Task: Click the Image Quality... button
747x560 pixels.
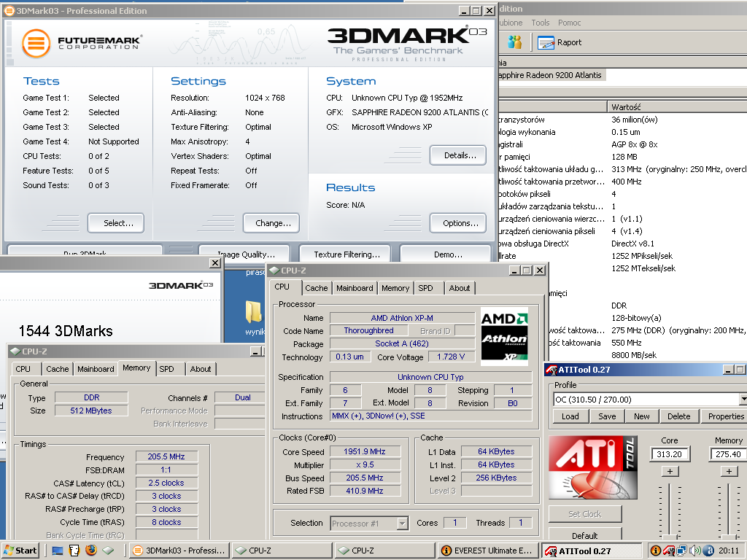Action: 244,254
